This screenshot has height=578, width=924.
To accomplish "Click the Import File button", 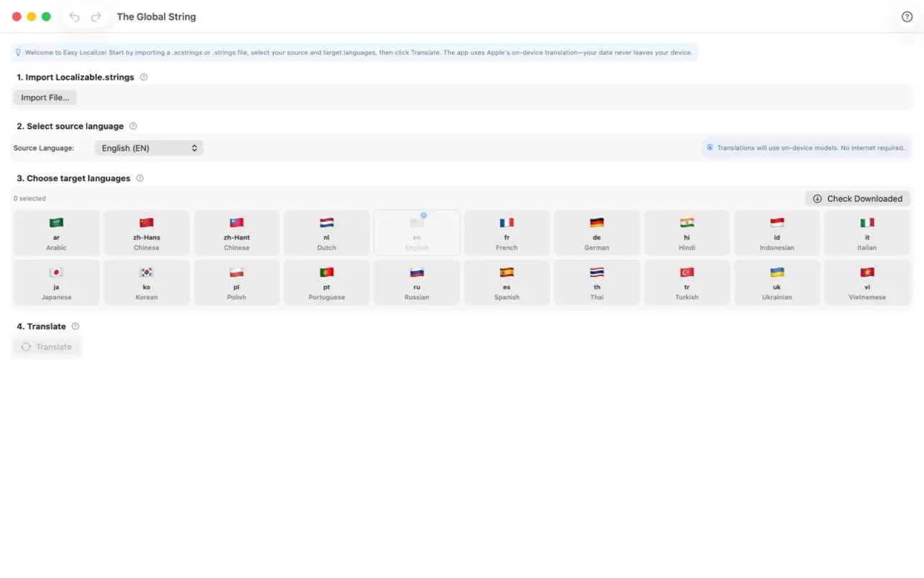I will click(x=45, y=98).
